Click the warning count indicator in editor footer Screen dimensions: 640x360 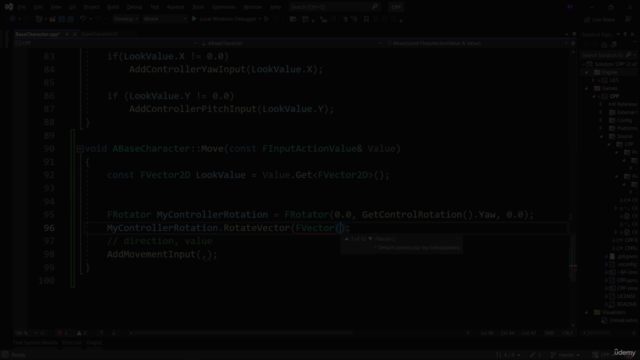pyautogui.click(x=82, y=333)
